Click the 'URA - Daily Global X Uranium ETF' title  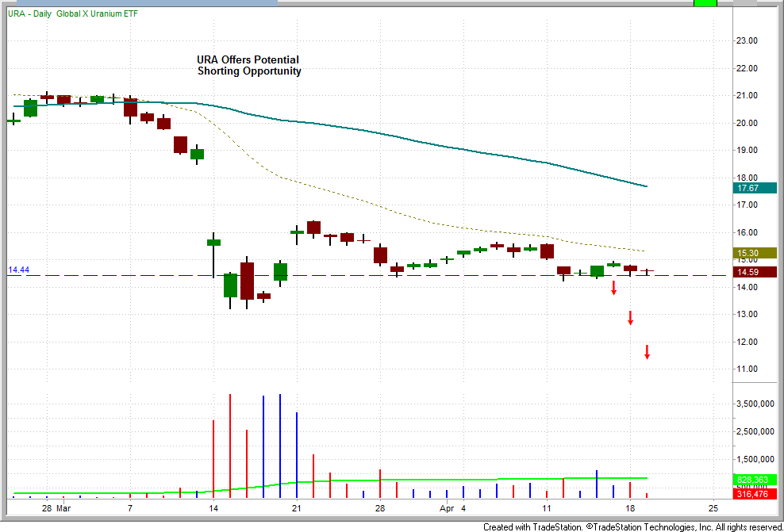pyautogui.click(x=72, y=13)
